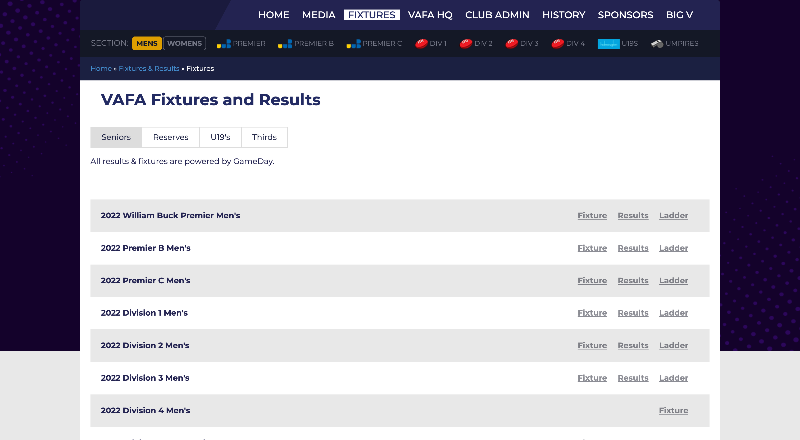Switch to the Reserves tab
This screenshot has height=440, width=800.
coord(170,137)
